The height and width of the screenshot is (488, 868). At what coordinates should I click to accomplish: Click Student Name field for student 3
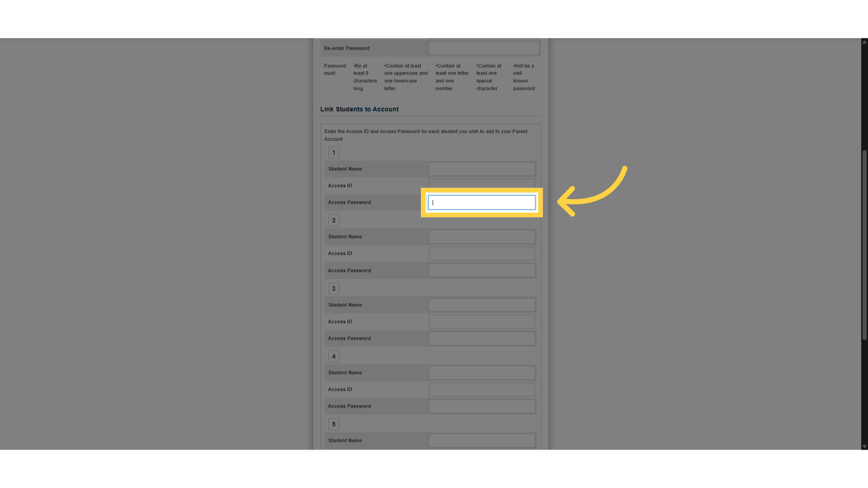482,305
